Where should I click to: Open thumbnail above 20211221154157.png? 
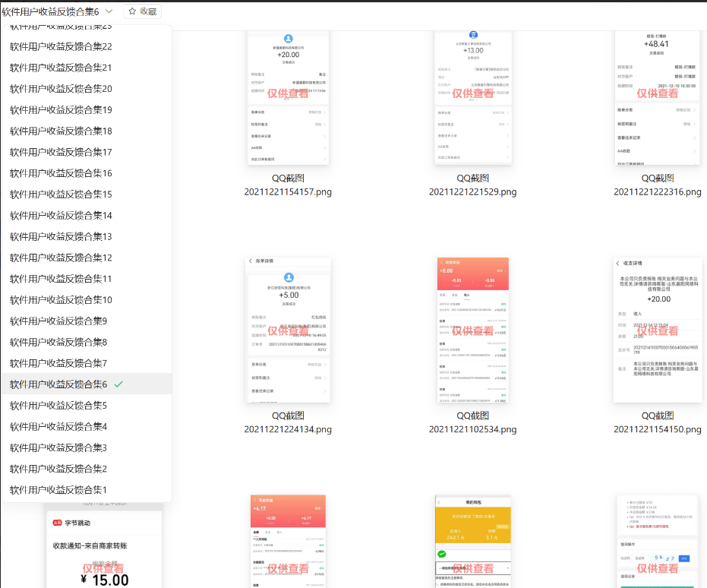point(288,97)
